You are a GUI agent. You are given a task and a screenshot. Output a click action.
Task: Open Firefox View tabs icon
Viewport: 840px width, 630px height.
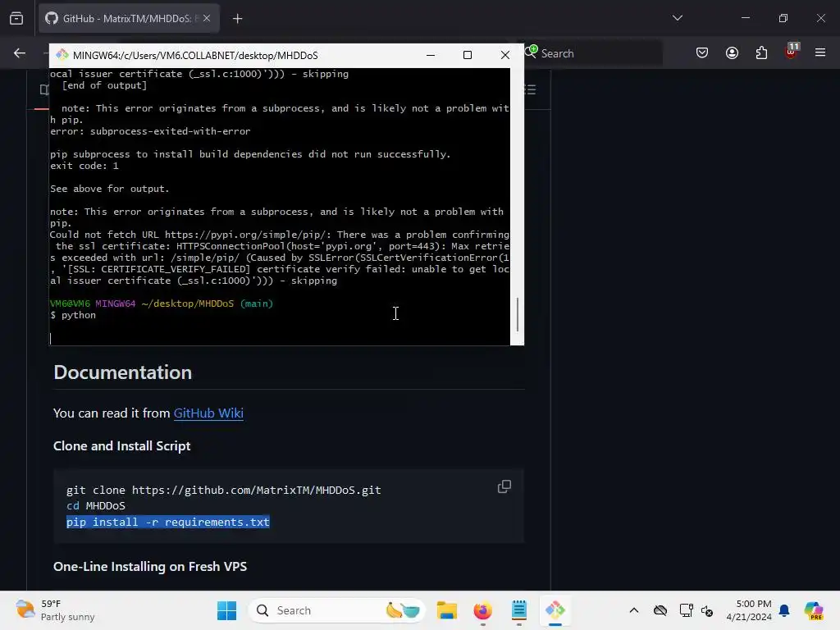click(x=16, y=18)
